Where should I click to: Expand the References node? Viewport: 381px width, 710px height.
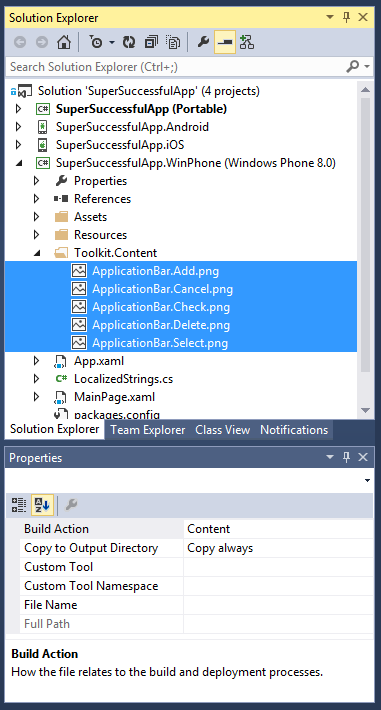(x=36, y=199)
